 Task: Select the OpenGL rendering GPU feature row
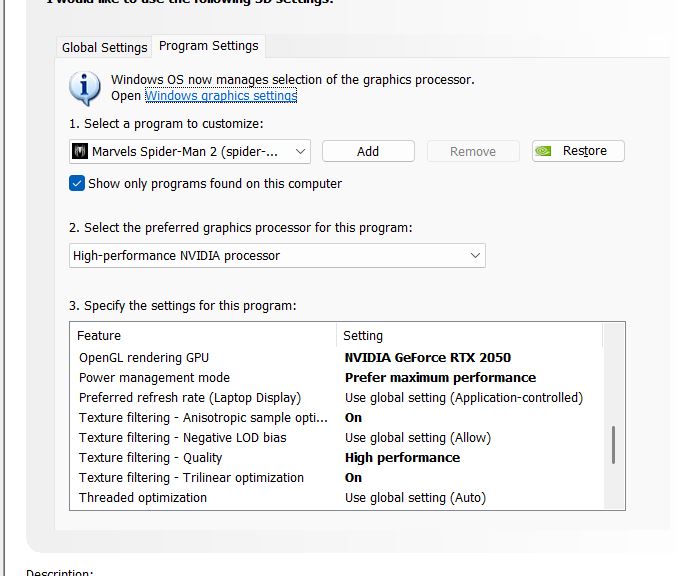pos(144,357)
